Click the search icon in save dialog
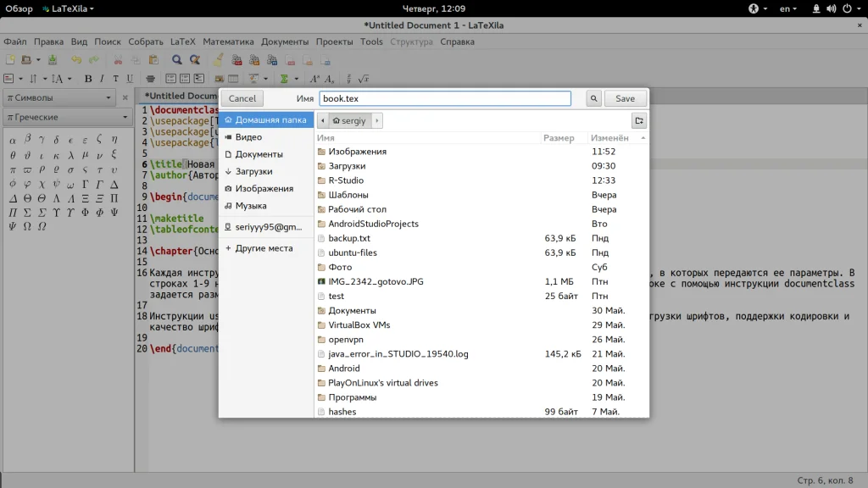This screenshot has width=868, height=488. point(594,98)
